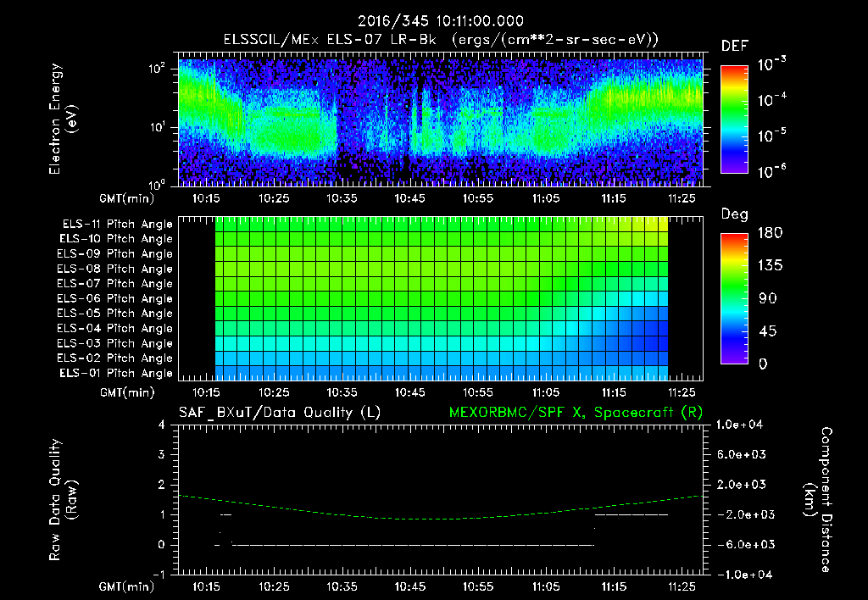Image resolution: width=868 pixels, height=600 pixels.
Task: Click 11:25 under the data quality plot
Action: [682, 586]
